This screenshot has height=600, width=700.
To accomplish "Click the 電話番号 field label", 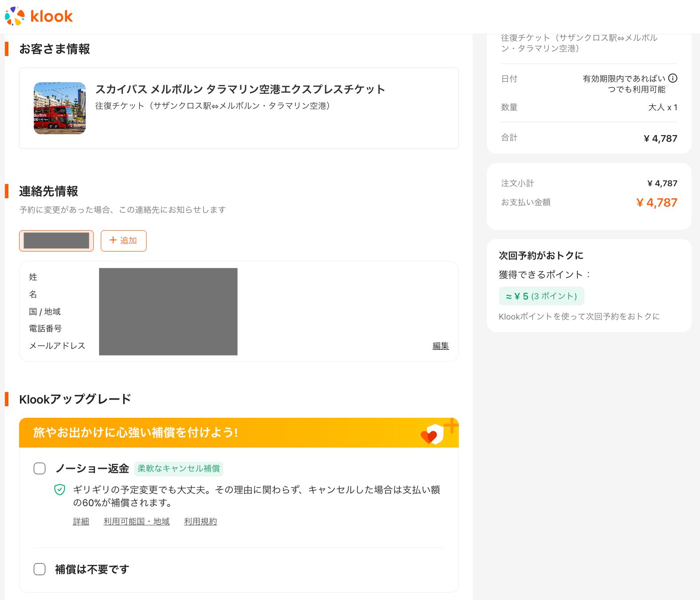I will 45,328.
